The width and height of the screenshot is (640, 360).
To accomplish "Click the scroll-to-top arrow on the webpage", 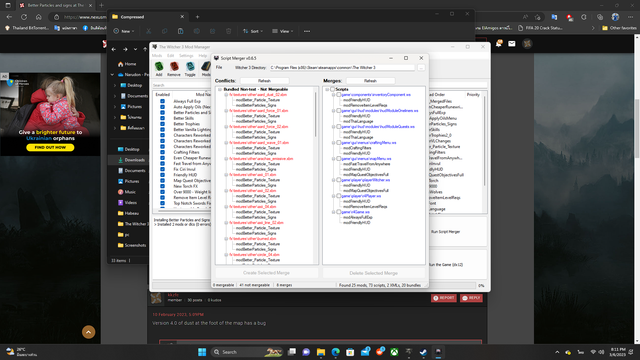I will pyautogui.click(x=89, y=332).
